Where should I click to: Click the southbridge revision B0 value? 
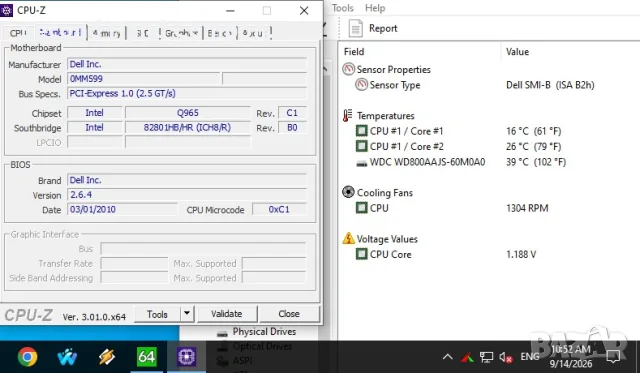[x=292, y=128]
